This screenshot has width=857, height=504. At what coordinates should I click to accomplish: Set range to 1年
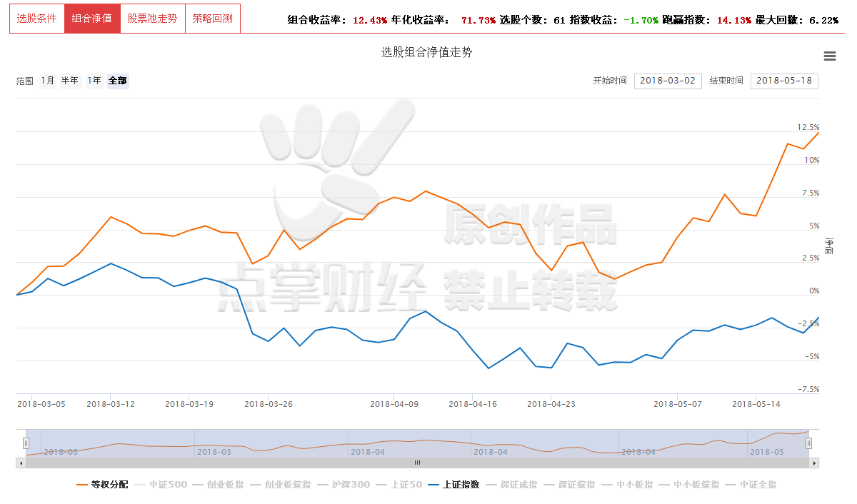pos(94,81)
